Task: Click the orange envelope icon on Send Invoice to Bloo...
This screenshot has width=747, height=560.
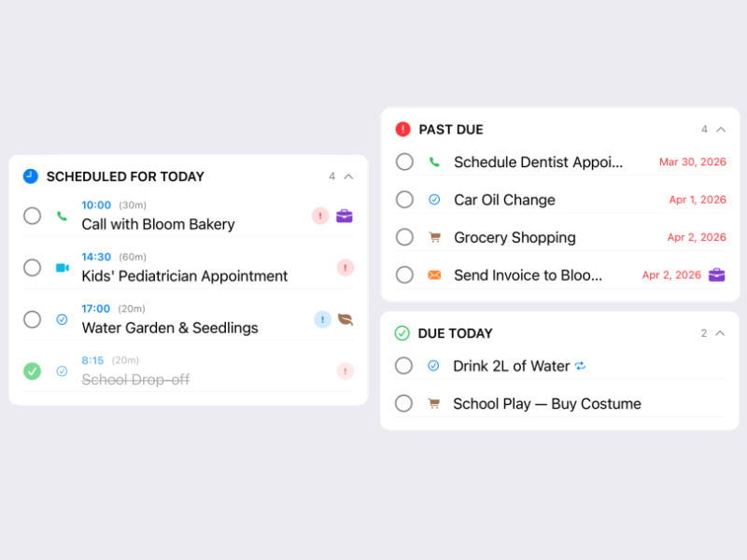Action: coord(433,274)
